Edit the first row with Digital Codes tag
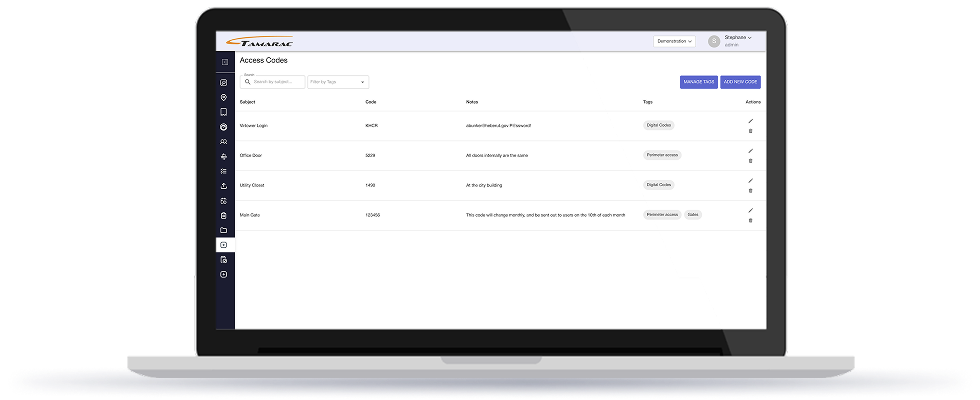The width and height of the screenshot is (980, 400). pos(751,121)
